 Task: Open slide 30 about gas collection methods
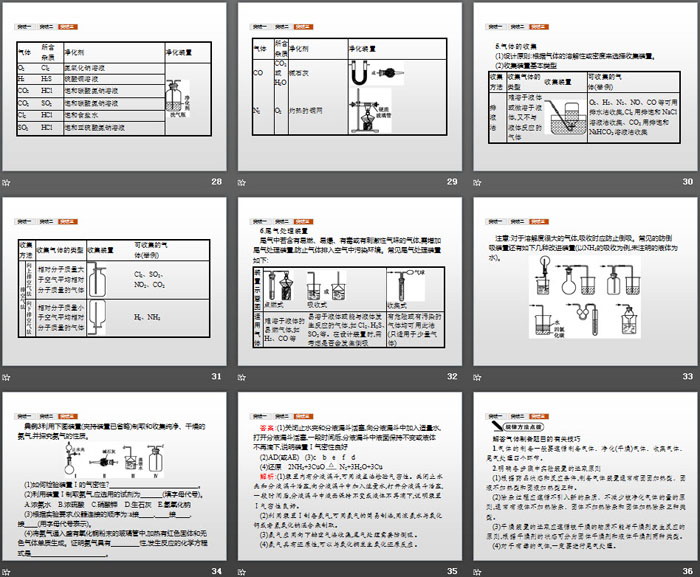tap(586, 87)
